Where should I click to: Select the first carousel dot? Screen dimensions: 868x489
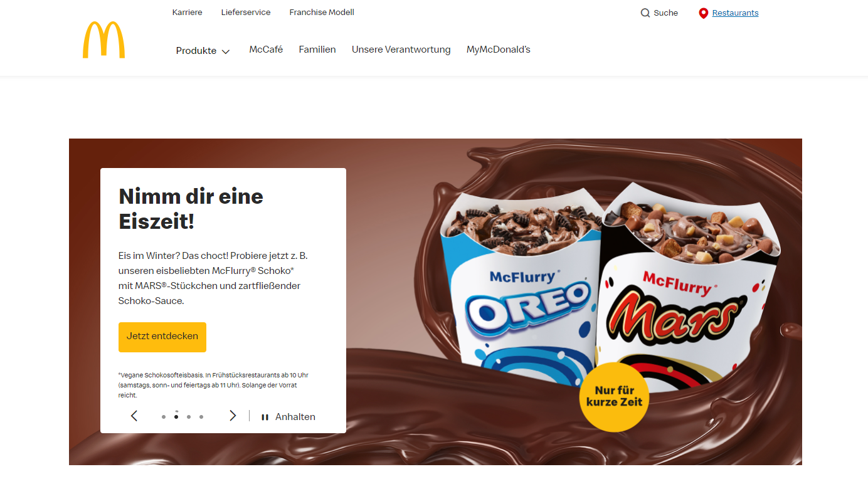coord(164,416)
